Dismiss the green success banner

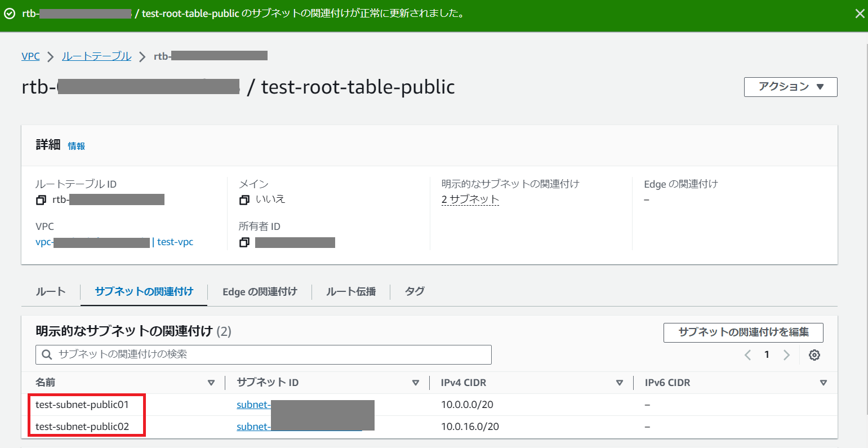860,14
